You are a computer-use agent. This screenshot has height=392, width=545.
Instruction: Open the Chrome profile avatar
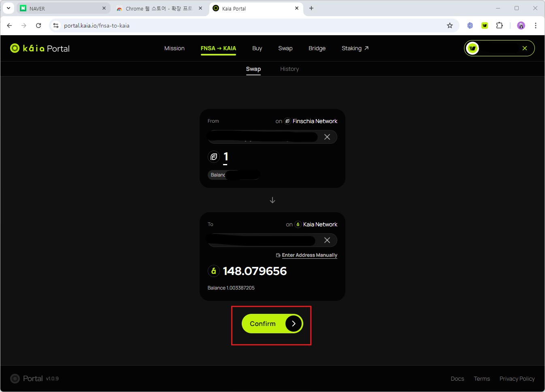tap(521, 26)
